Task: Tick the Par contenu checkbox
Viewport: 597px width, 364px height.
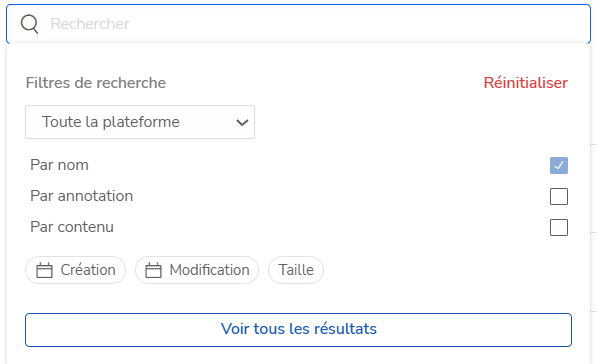Action: (x=559, y=227)
